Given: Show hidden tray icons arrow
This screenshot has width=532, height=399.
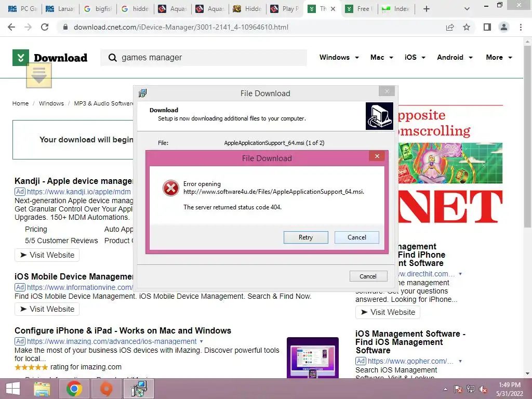Looking at the screenshot, I should pyautogui.click(x=445, y=389).
